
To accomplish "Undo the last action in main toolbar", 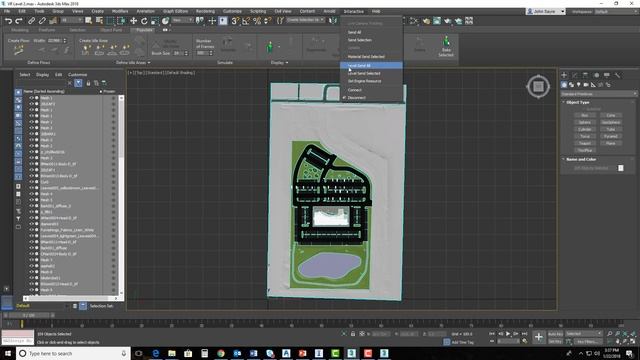I will pyautogui.click(x=8, y=21).
